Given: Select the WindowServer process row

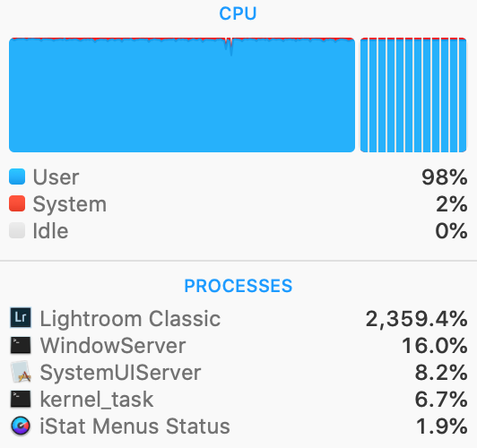Looking at the screenshot, I should coord(238,345).
